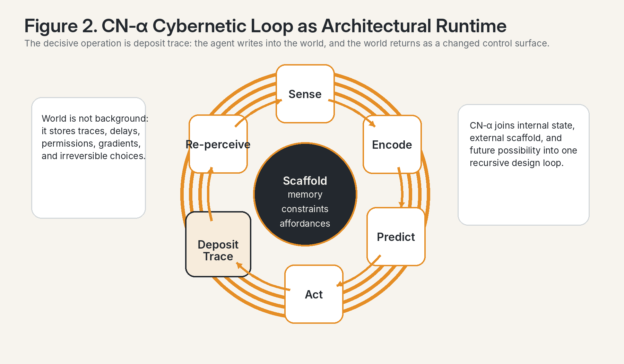Select the constraints label in Scaffold circle
624x364 pixels.
click(x=305, y=209)
